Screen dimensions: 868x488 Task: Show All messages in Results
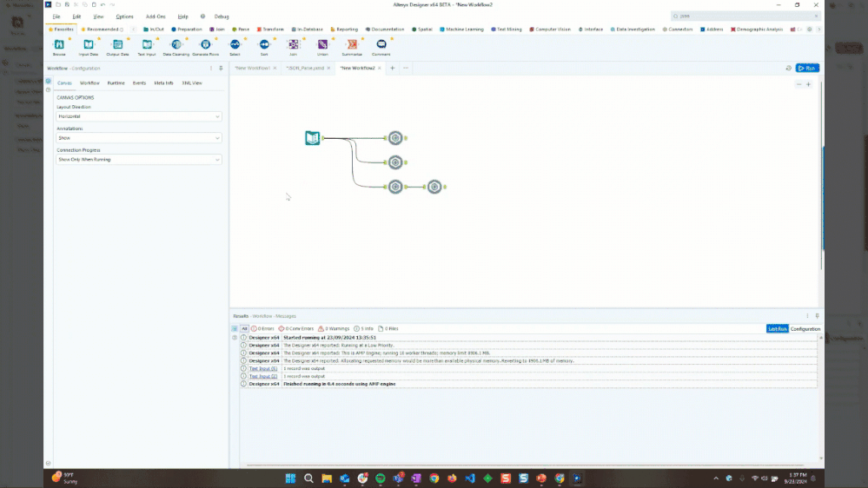click(244, 329)
